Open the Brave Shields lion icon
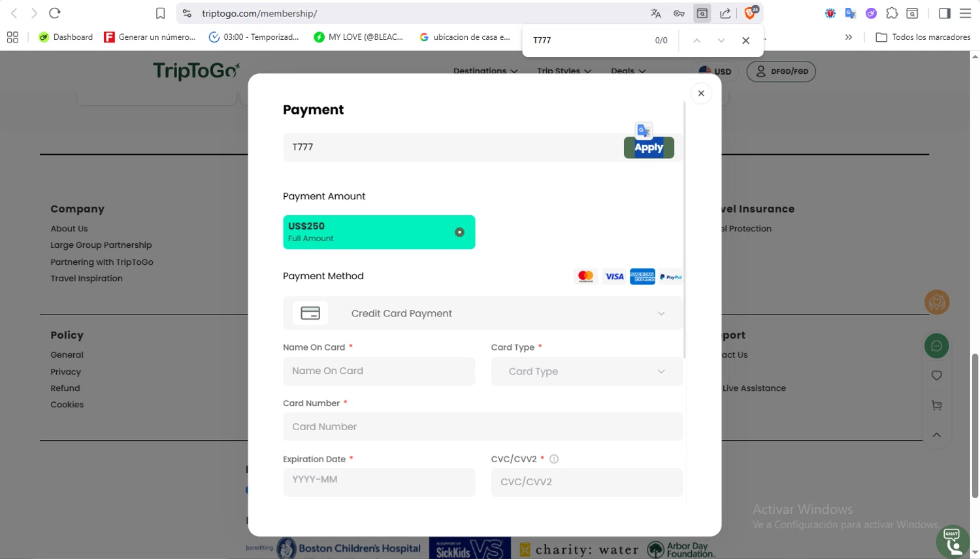Image resolution: width=980 pixels, height=559 pixels. pos(751,12)
